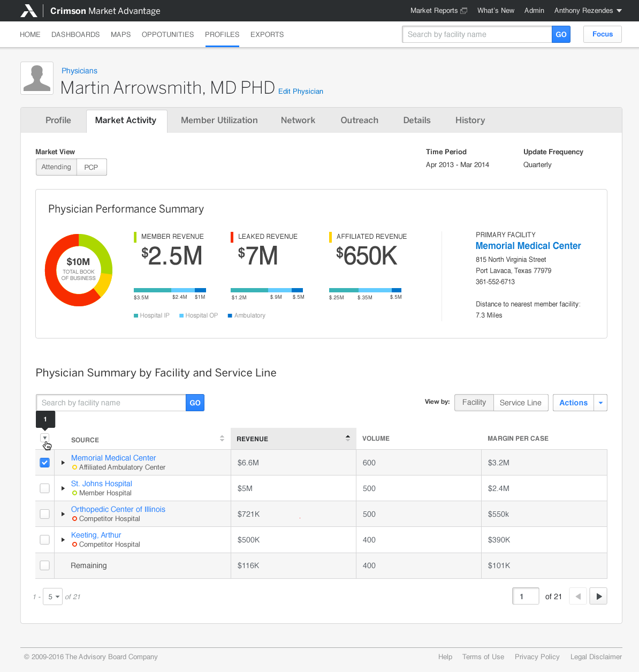View the History tab
The image size is (639, 672).
coord(470,120)
